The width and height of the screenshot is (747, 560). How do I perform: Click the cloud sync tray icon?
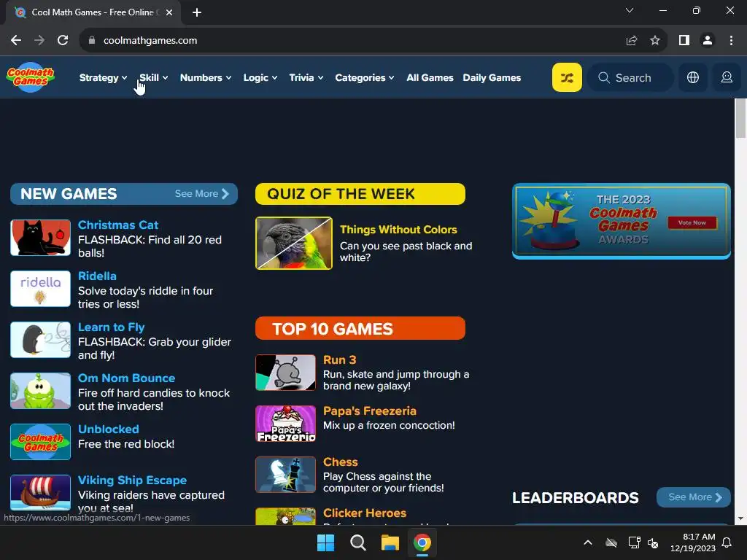(x=611, y=542)
